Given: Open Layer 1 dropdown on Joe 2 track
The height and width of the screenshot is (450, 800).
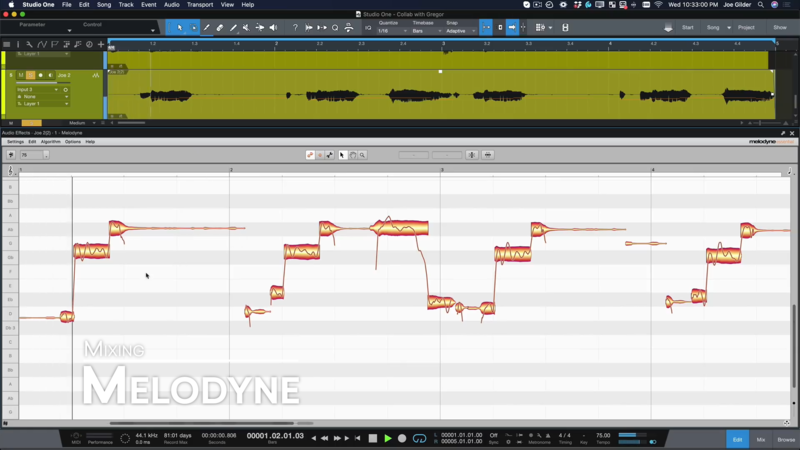Looking at the screenshot, I should pyautogui.click(x=42, y=104).
